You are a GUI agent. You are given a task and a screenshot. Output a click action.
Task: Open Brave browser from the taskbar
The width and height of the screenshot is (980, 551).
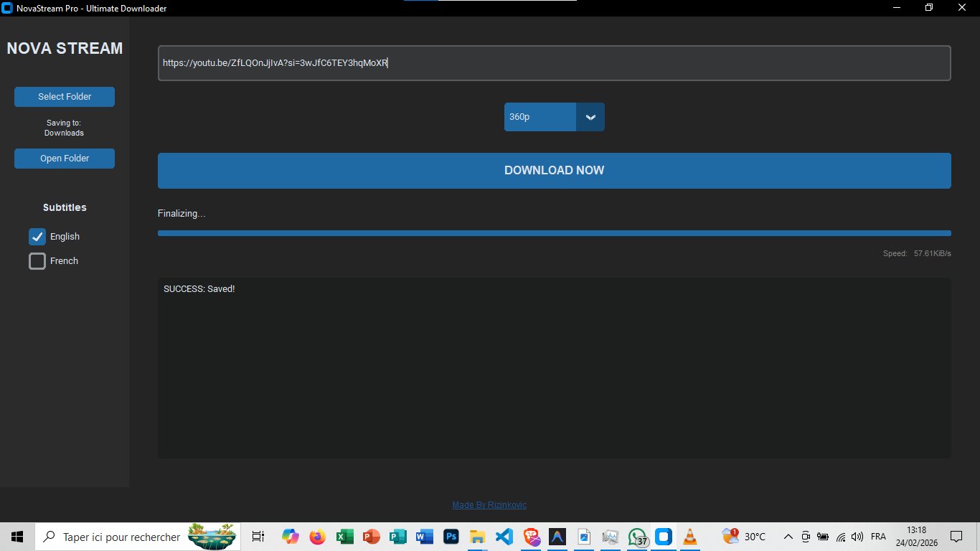point(531,537)
